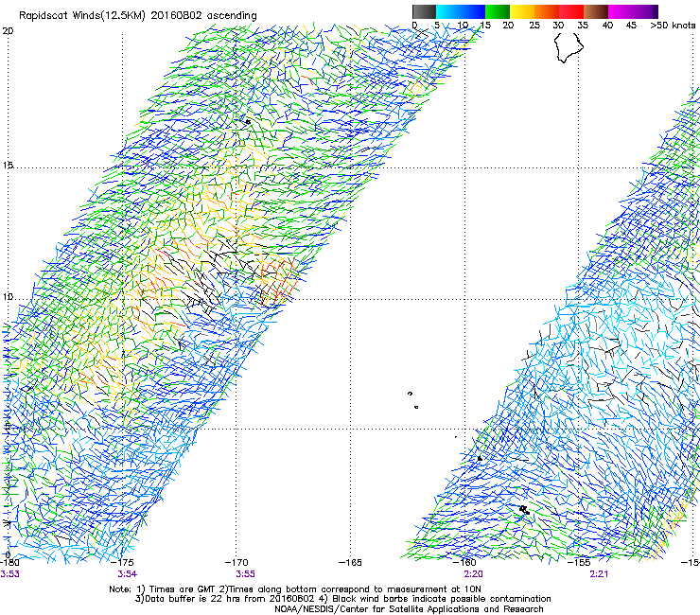
Task: Click the longitude label '-170'
Action: [236, 562]
